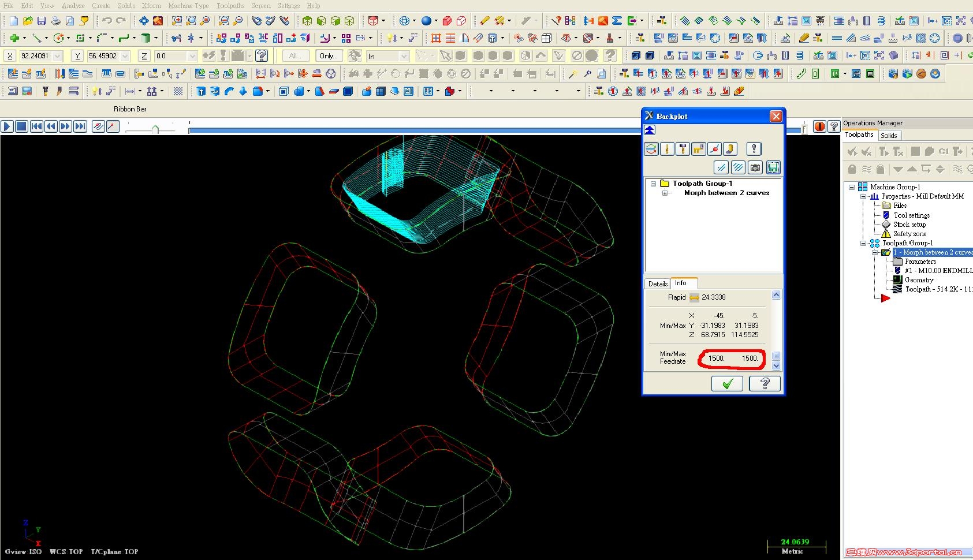Viewport: 973px width, 560px height.
Task: Open the X coordinate dropdown arrow
Action: pos(57,56)
